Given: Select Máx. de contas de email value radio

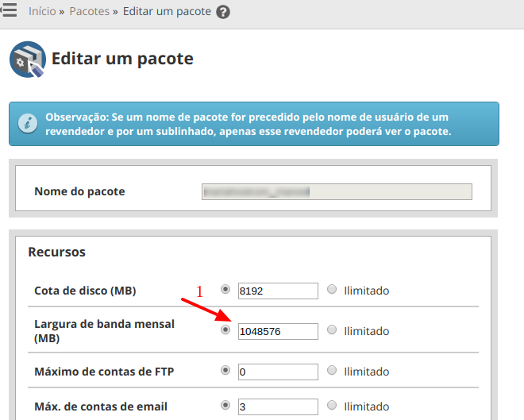Looking at the screenshot, I should pos(225,406).
